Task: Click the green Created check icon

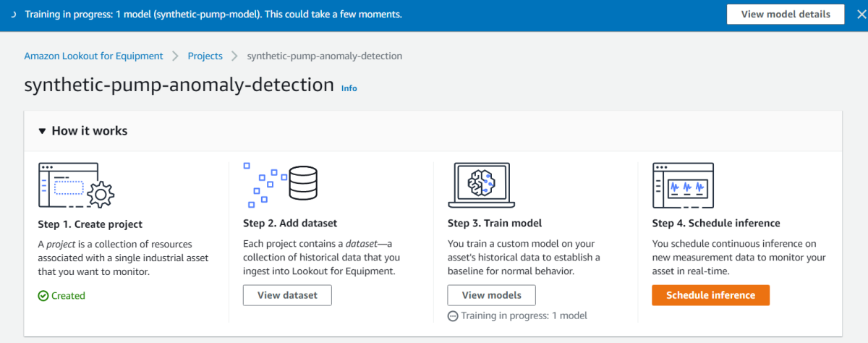Action: 43,295
